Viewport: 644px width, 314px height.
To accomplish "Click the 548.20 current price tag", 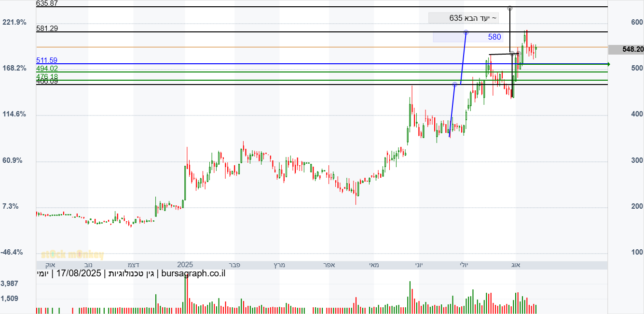I will (x=626, y=49).
